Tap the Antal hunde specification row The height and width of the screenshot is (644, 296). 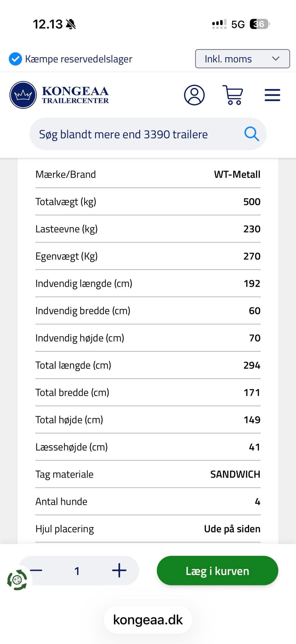(x=148, y=501)
